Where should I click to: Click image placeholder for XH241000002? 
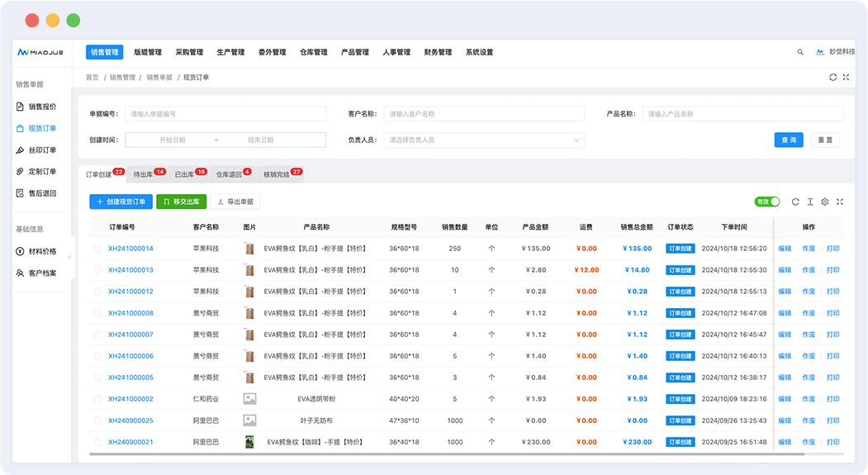[x=249, y=399]
